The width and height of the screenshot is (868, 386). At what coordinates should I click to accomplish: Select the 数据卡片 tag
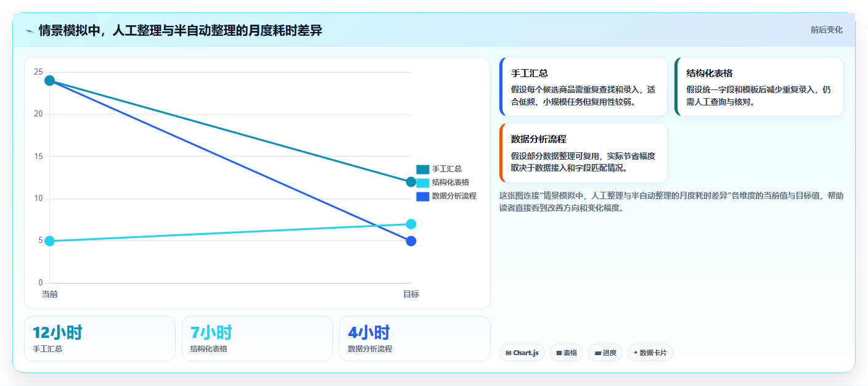(x=650, y=353)
